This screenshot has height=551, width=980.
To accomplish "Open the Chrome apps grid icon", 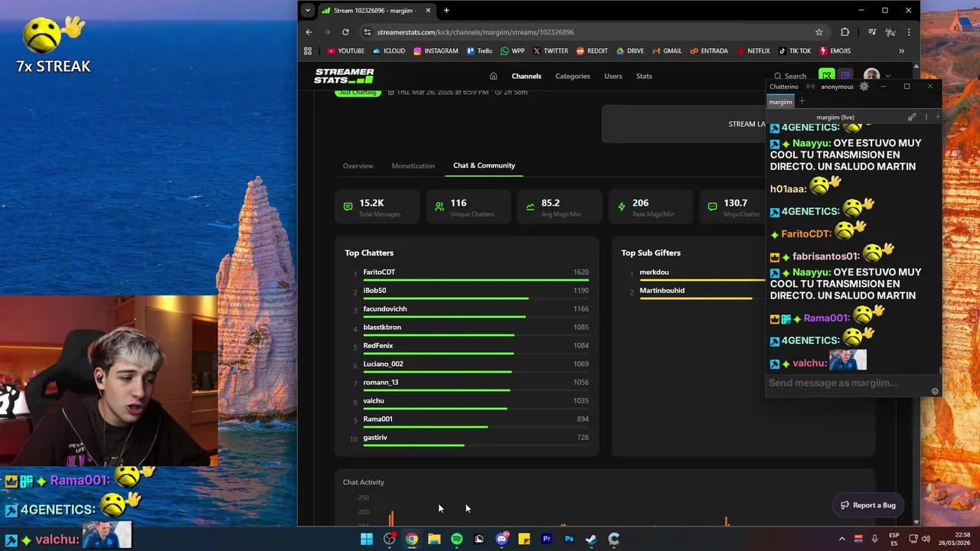I will (x=308, y=51).
